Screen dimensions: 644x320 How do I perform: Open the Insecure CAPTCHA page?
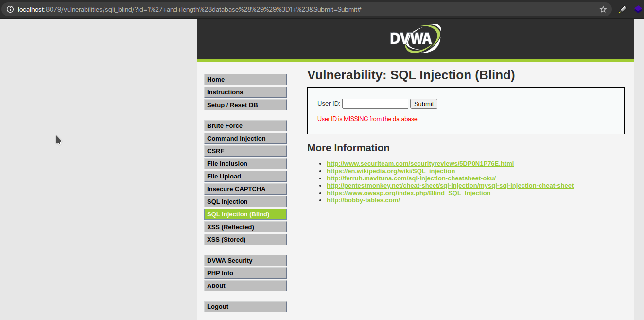[x=245, y=189]
